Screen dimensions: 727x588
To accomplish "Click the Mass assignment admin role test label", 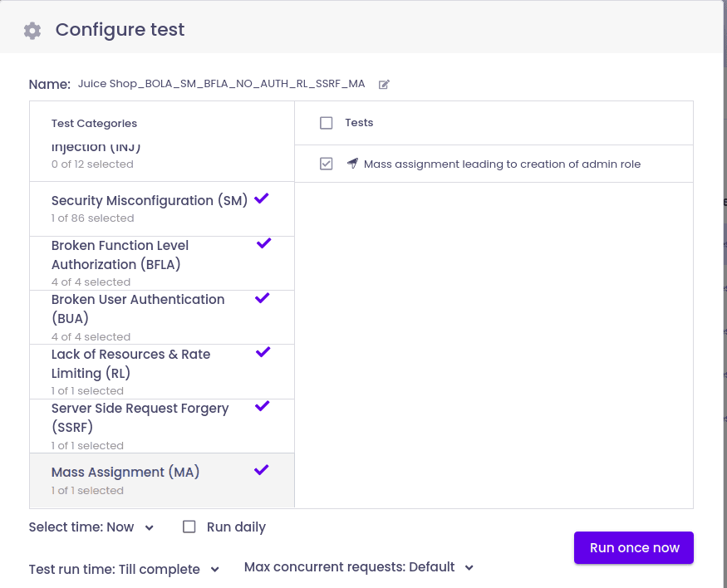I will click(502, 164).
